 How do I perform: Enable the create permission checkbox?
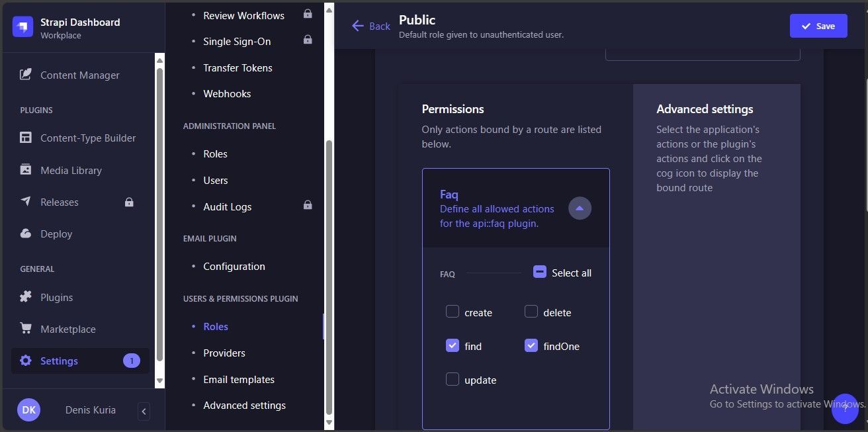point(453,312)
